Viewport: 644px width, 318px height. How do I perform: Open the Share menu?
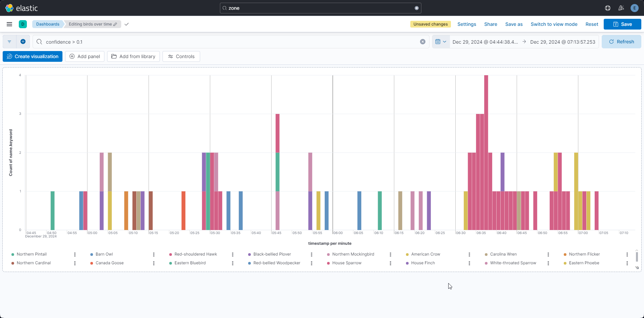(x=491, y=24)
